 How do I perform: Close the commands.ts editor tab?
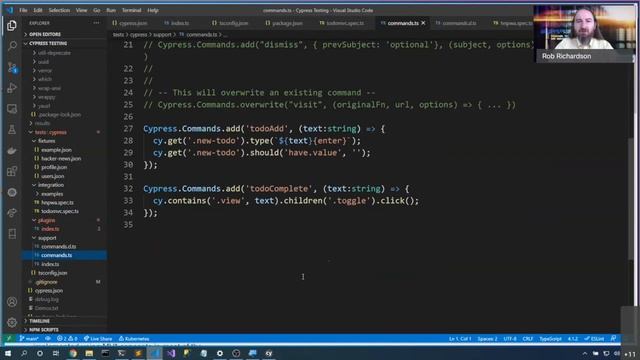pos(423,23)
